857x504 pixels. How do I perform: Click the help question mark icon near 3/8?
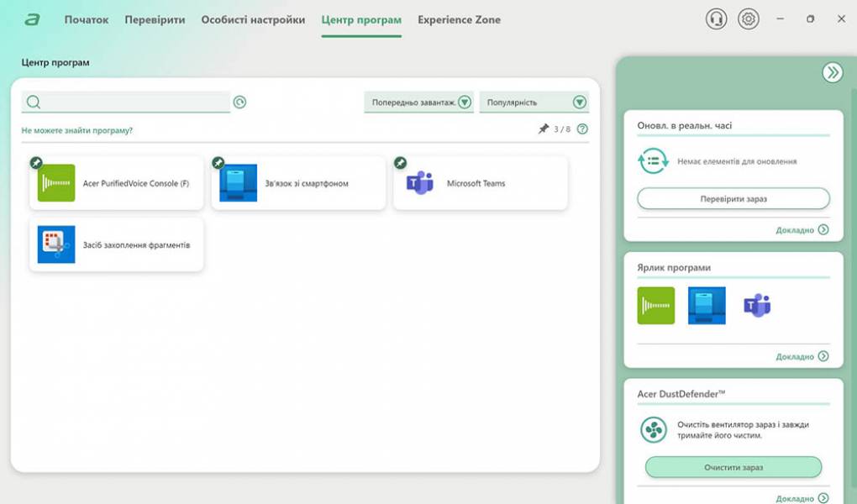582,129
